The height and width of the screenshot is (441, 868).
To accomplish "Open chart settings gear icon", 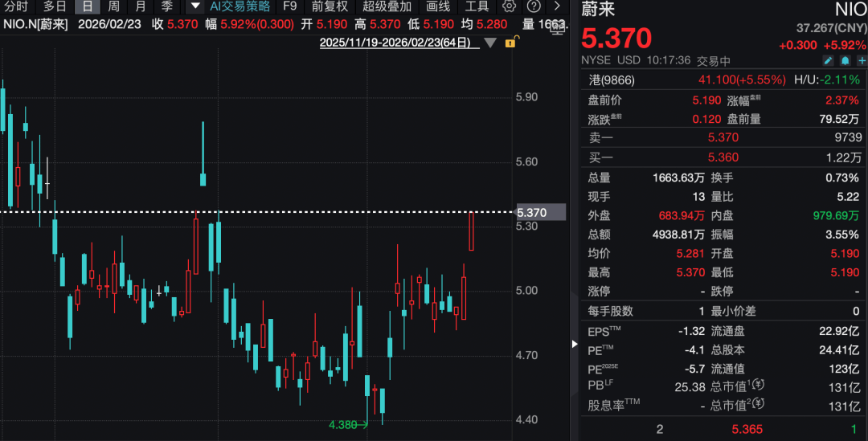I will pyautogui.click(x=508, y=6).
